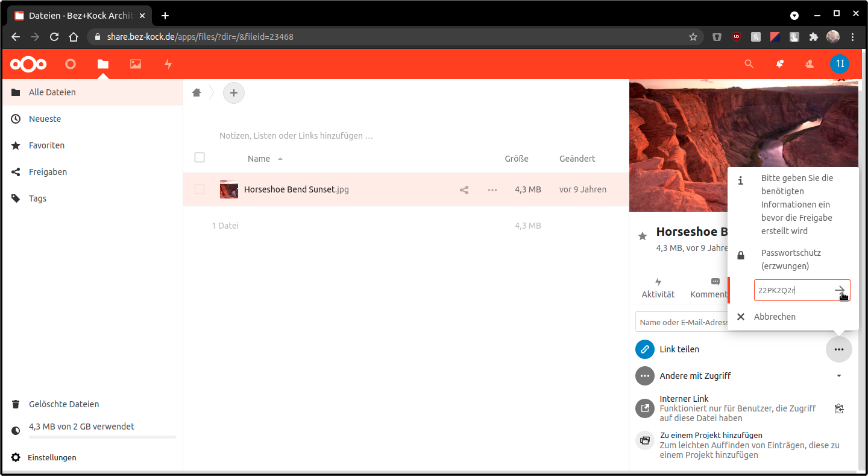Image resolution: width=868 pixels, height=476 pixels.
Task: Copy the internal link with clipboard icon
Action: [838, 408]
